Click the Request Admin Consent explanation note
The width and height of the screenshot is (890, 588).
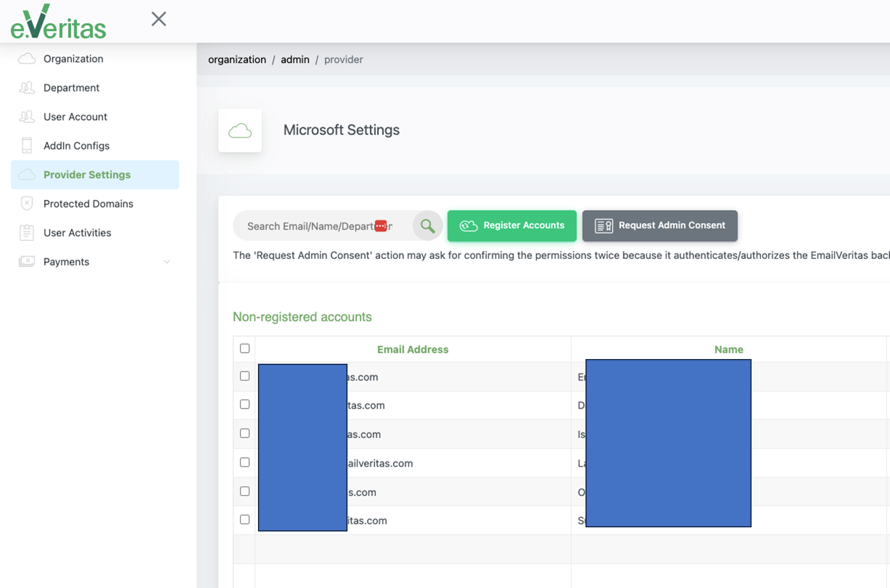[x=561, y=255]
